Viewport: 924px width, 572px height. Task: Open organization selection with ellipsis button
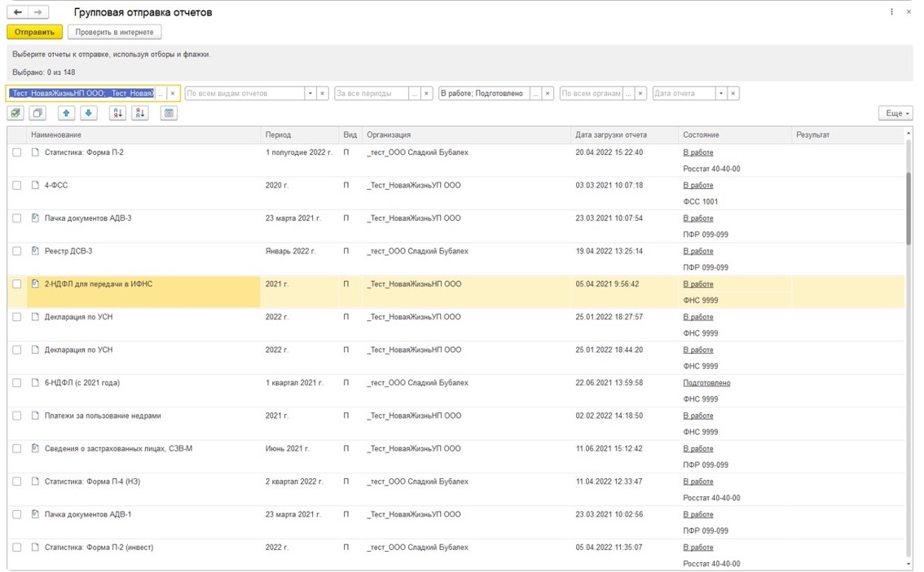tap(161, 93)
